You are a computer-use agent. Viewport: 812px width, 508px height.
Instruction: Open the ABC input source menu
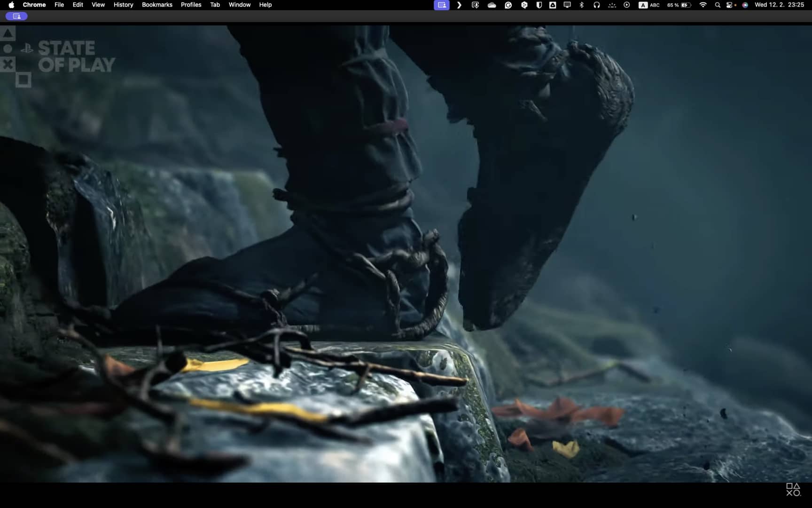pos(649,5)
